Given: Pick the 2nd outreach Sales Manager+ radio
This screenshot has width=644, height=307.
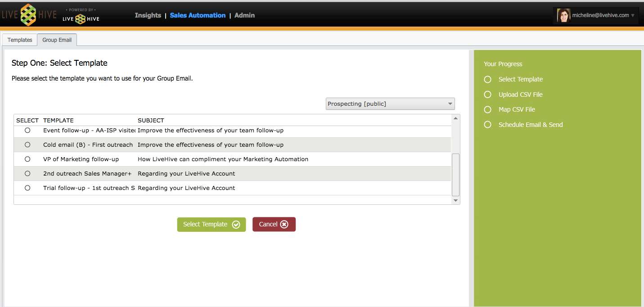Looking at the screenshot, I should (x=27, y=173).
